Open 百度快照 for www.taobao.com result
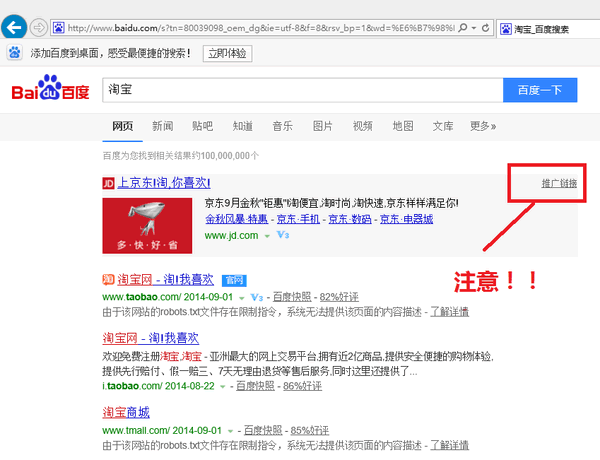Viewport: 600px width, 460px height. coord(292,297)
